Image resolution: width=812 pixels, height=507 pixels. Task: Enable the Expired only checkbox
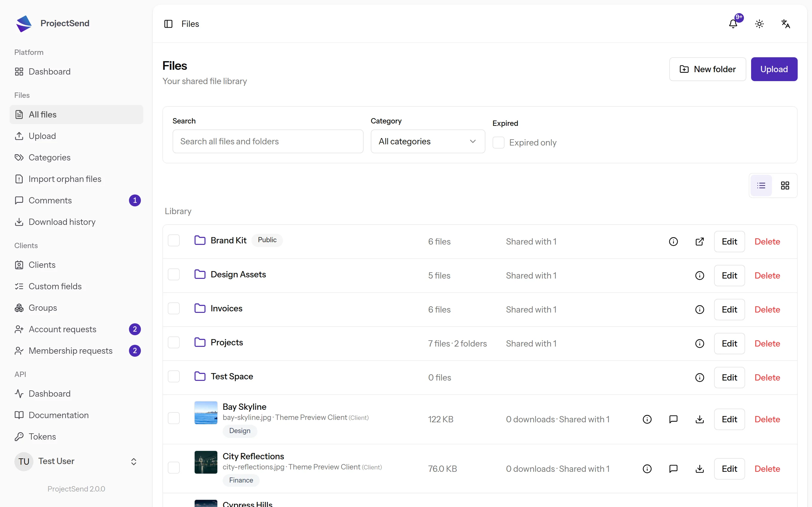pos(498,143)
